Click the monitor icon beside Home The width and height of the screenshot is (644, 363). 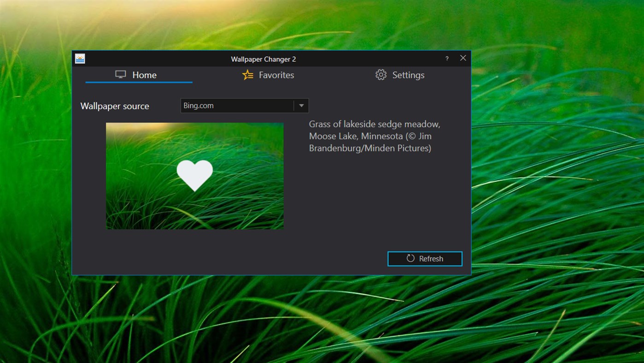pos(121,74)
